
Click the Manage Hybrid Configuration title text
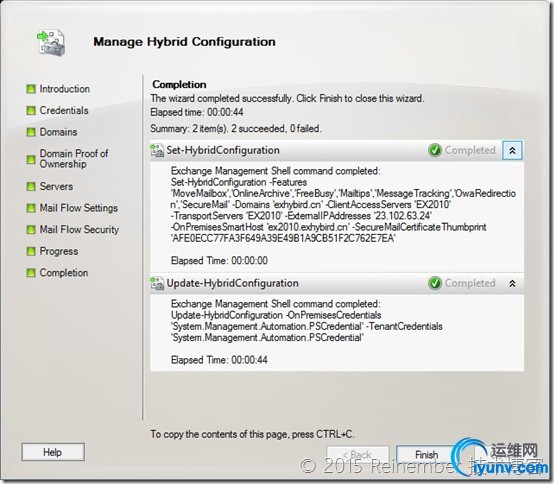184,42
